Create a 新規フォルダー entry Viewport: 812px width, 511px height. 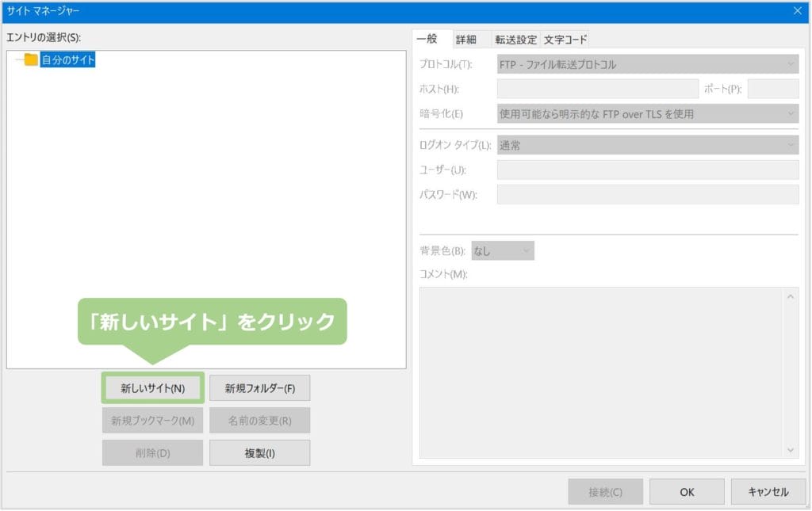coord(260,387)
